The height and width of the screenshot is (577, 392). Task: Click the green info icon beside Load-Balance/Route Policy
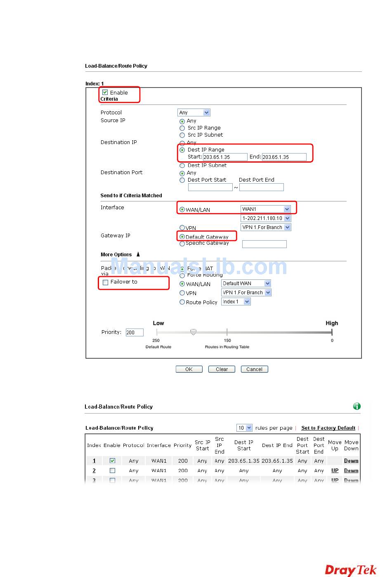[x=357, y=406]
